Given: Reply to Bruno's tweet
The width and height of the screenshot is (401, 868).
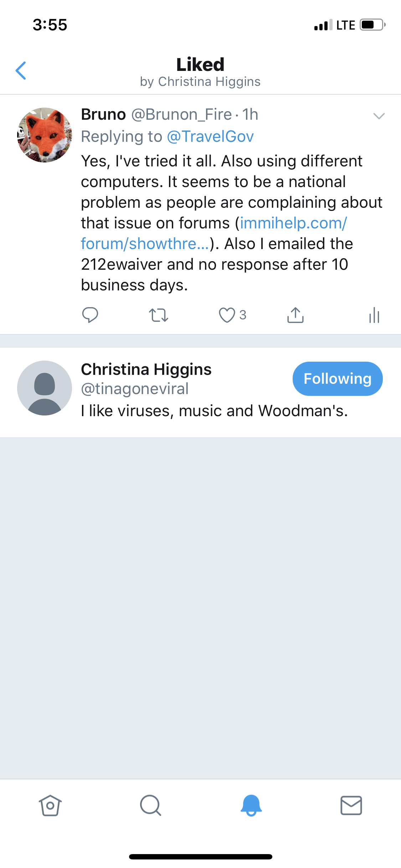Looking at the screenshot, I should [90, 315].
